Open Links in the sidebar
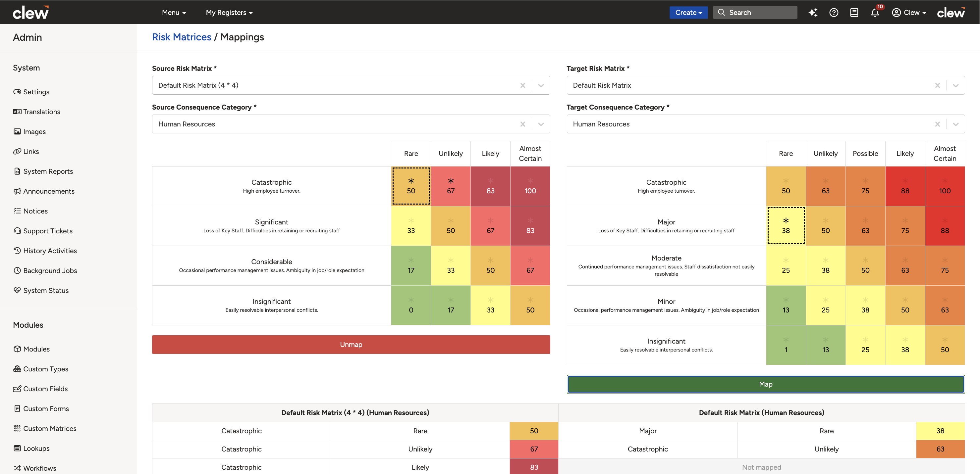Image resolution: width=980 pixels, height=474 pixels. [x=26, y=151]
